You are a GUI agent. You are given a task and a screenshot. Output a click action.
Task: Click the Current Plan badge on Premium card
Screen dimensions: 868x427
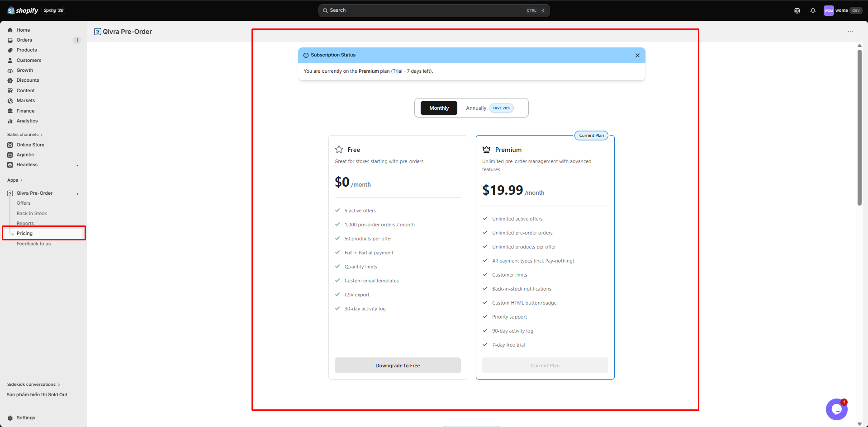tap(592, 136)
